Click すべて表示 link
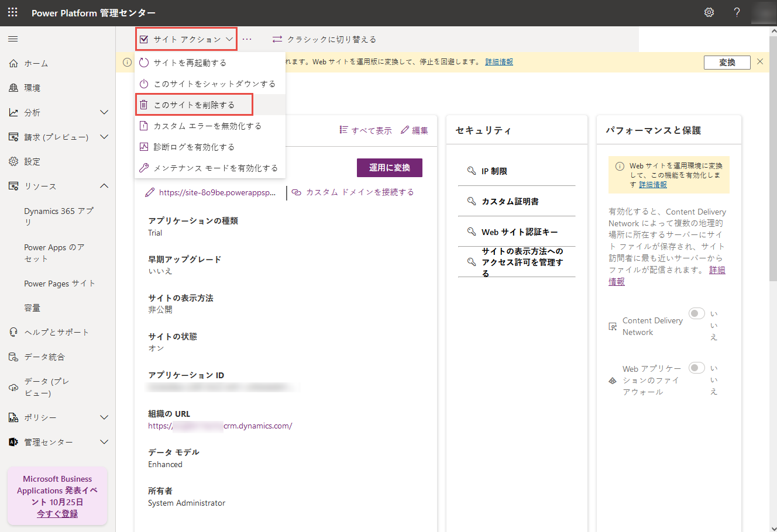This screenshot has height=532, width=777. tap(366, 130)
